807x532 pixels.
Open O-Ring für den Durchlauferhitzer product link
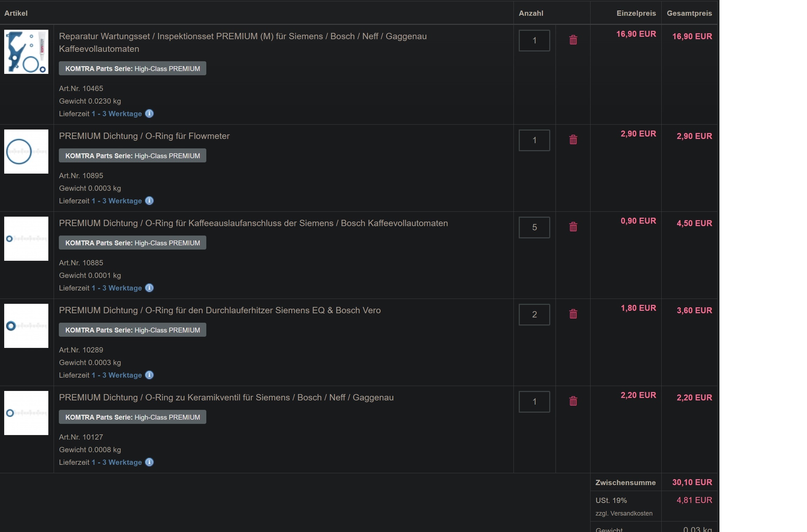coord(220,310)
